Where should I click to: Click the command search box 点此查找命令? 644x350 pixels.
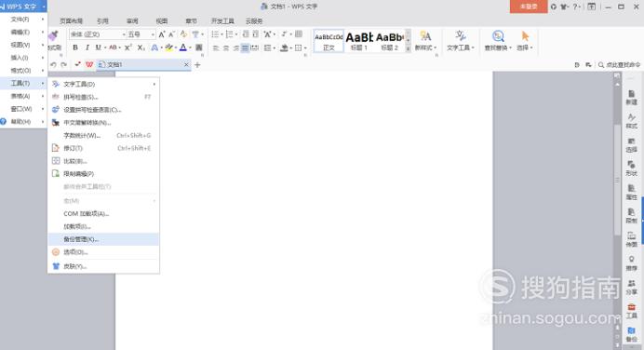620,64
